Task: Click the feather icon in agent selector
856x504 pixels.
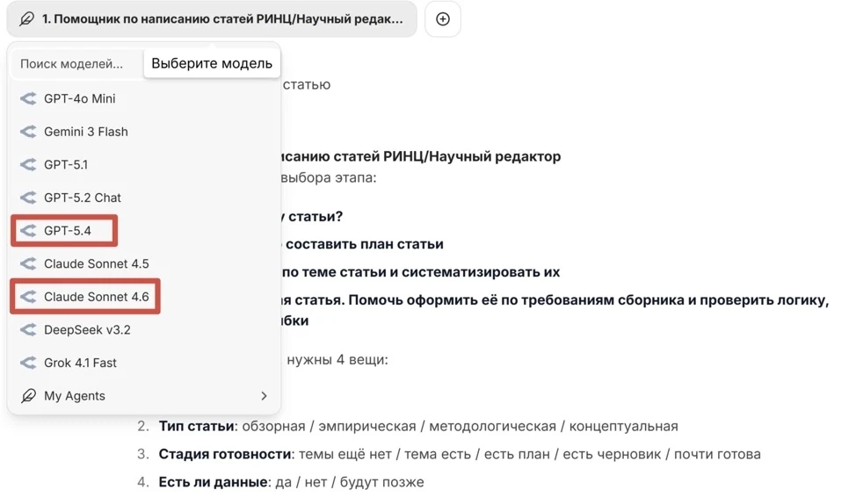Action: tap(26, 19)
